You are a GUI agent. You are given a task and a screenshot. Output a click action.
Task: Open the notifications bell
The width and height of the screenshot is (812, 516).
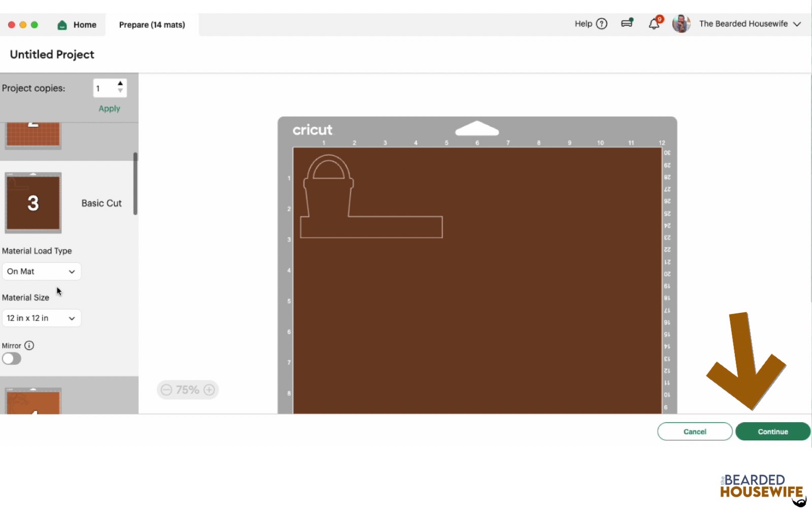[654, 24]
